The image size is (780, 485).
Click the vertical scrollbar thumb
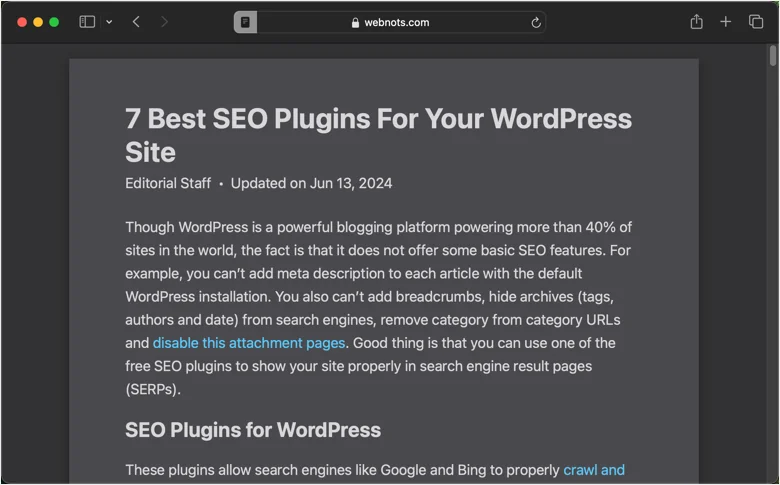click(773, 55)
